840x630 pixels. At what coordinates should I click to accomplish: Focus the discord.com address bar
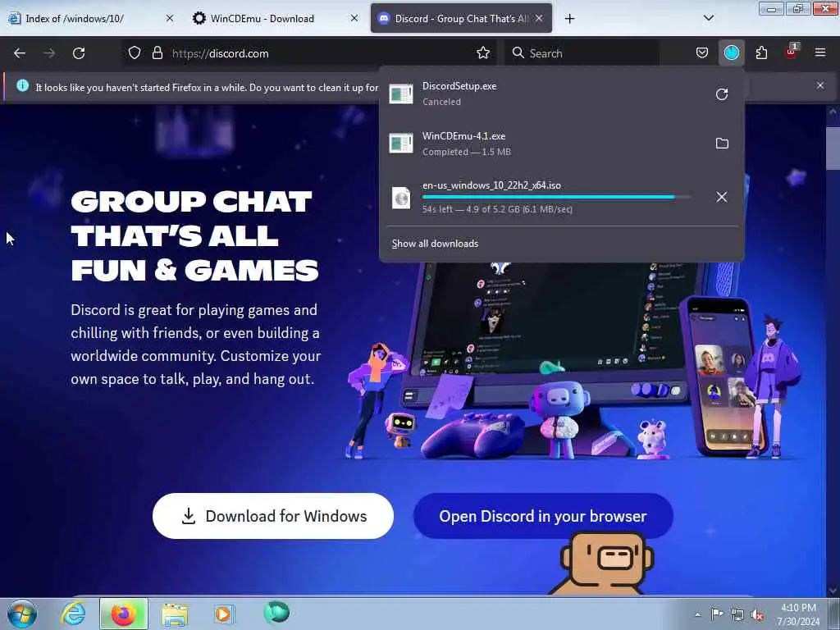(311, 53)
